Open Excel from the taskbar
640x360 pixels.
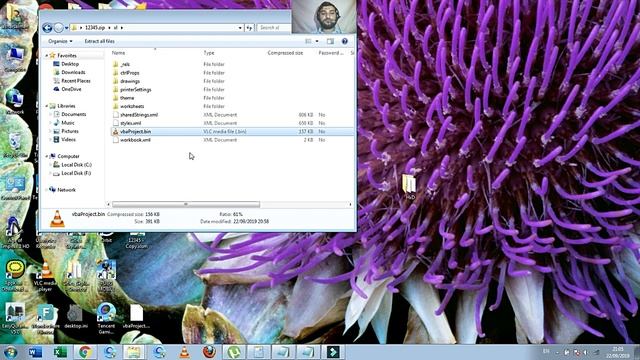point(60,352)
